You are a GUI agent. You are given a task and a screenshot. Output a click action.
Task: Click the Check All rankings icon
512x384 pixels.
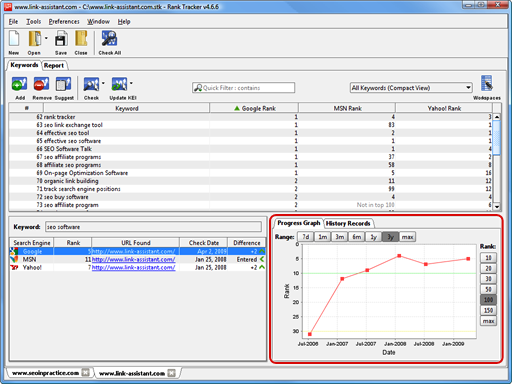109,38
